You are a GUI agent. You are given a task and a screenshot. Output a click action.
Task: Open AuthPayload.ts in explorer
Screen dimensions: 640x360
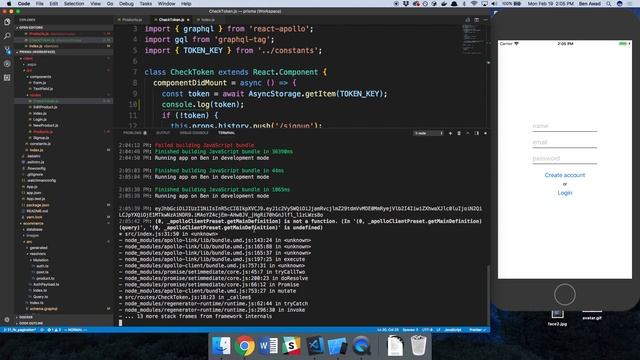point(46,284)
